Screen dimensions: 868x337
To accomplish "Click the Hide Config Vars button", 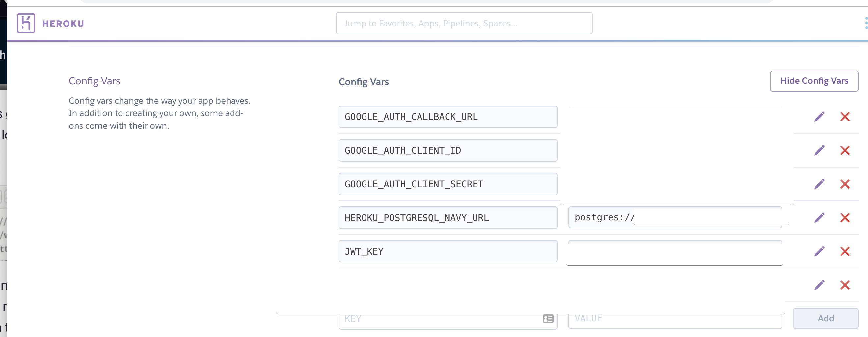I will (814, 81).
